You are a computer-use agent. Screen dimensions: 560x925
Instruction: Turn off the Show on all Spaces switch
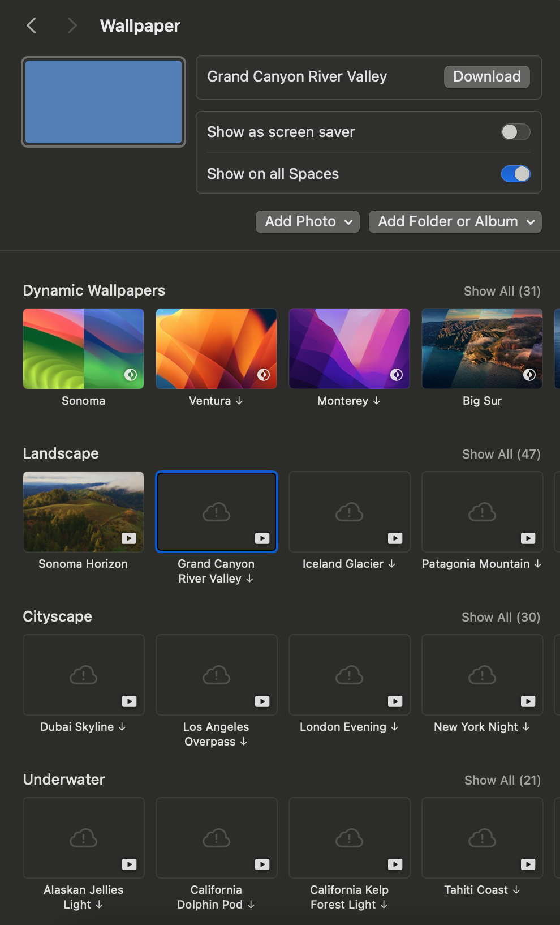515,174
